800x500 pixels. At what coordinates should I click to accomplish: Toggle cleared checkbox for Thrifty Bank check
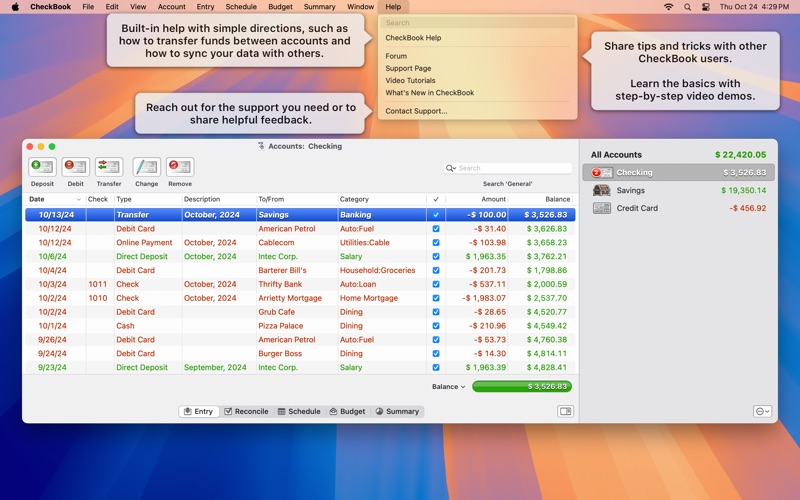click(x=436, y=284)
